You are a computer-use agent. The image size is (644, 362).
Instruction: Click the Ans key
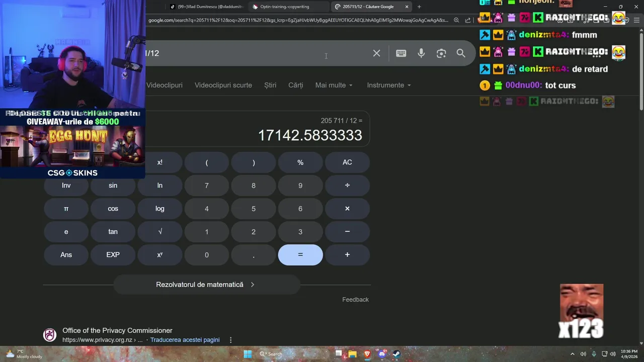[x=66, y=255]
